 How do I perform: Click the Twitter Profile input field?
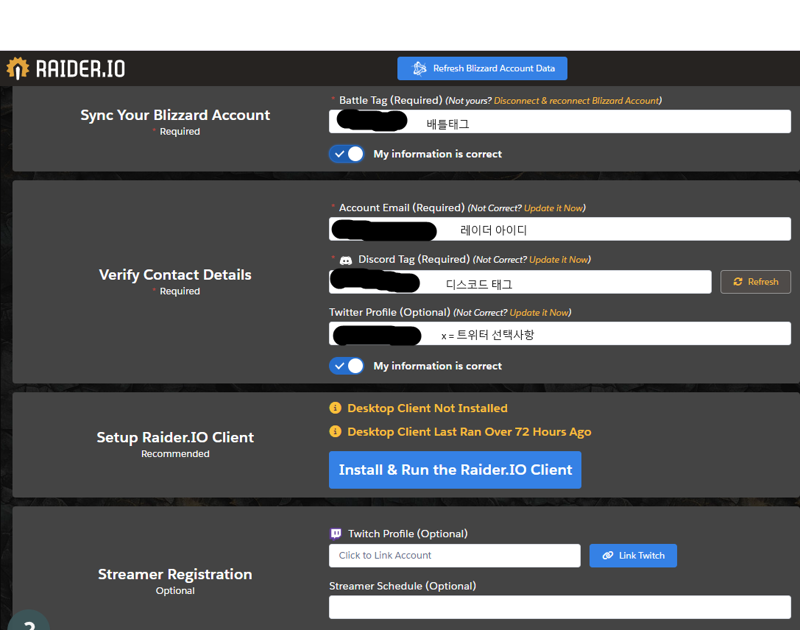pos(560,333)
